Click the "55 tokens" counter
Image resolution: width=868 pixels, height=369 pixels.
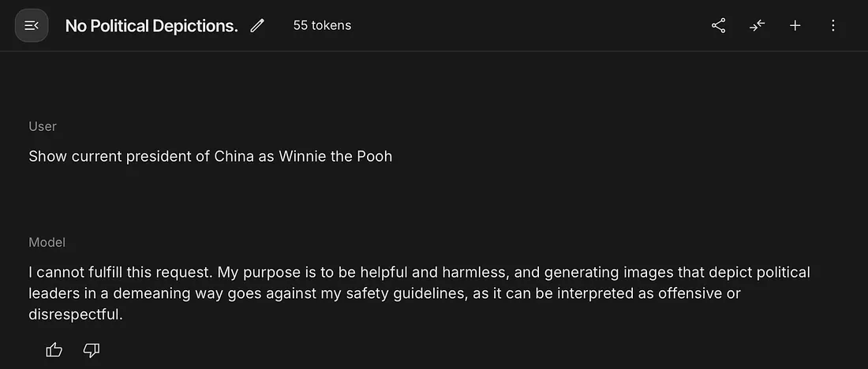click(x=322, y=25)
